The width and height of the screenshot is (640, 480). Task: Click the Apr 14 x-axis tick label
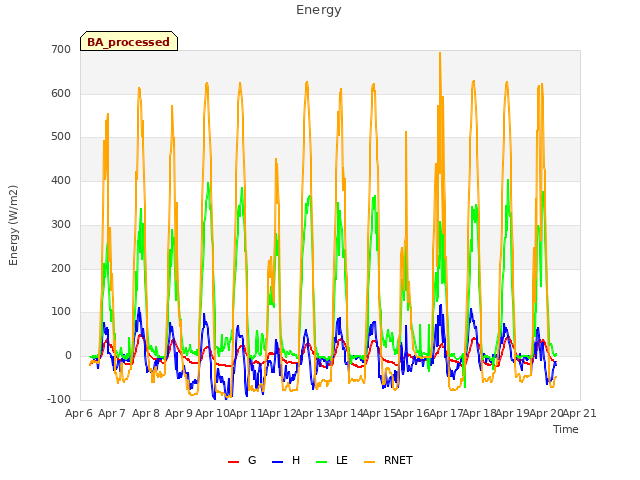pos(346,413)
